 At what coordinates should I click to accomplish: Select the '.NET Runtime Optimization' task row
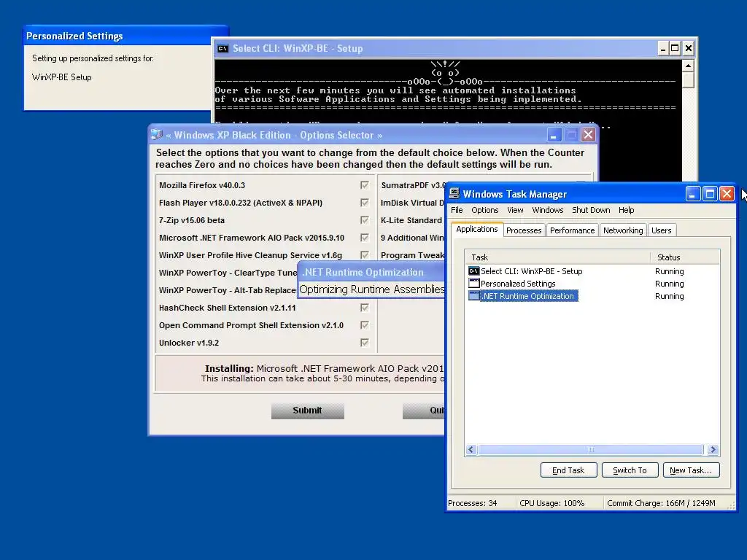click(592, 296)
